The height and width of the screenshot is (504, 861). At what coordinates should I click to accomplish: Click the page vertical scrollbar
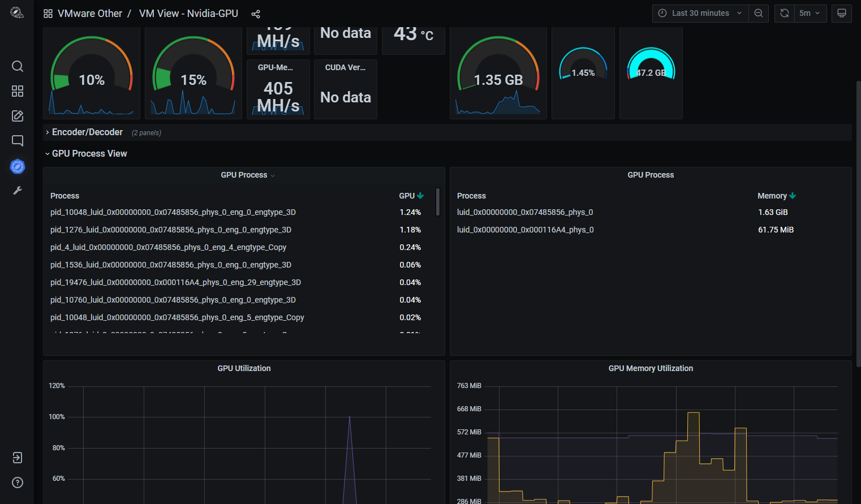(858, 223)
